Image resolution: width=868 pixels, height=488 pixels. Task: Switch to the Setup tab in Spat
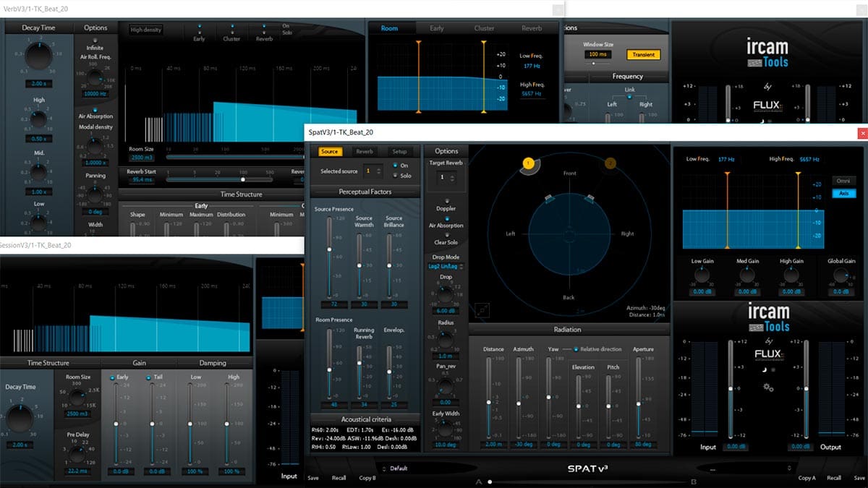click(x=399, y=152)
